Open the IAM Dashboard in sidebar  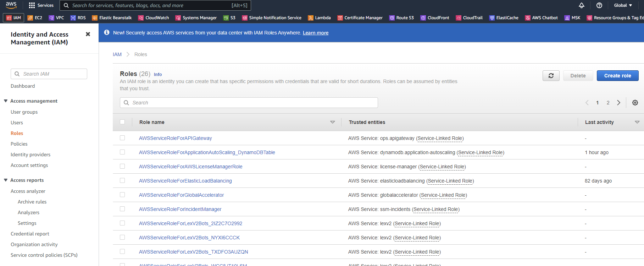point(23,86)
